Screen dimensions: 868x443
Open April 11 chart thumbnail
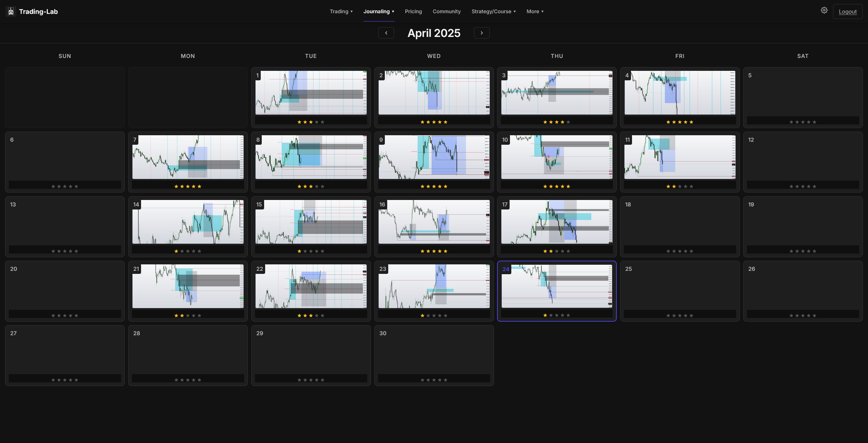[680, 157]
